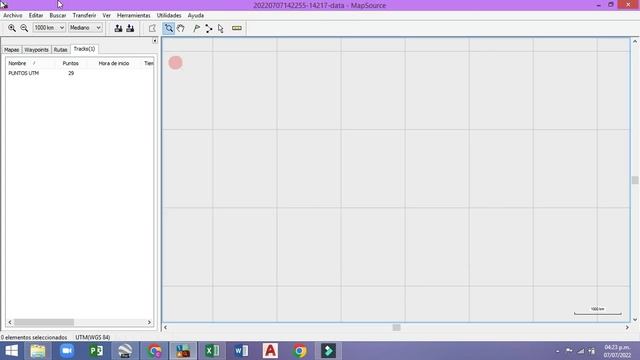Select the arrow Selection tool
The height and width of the screenshot is (360, 640).
coord(221,28)
